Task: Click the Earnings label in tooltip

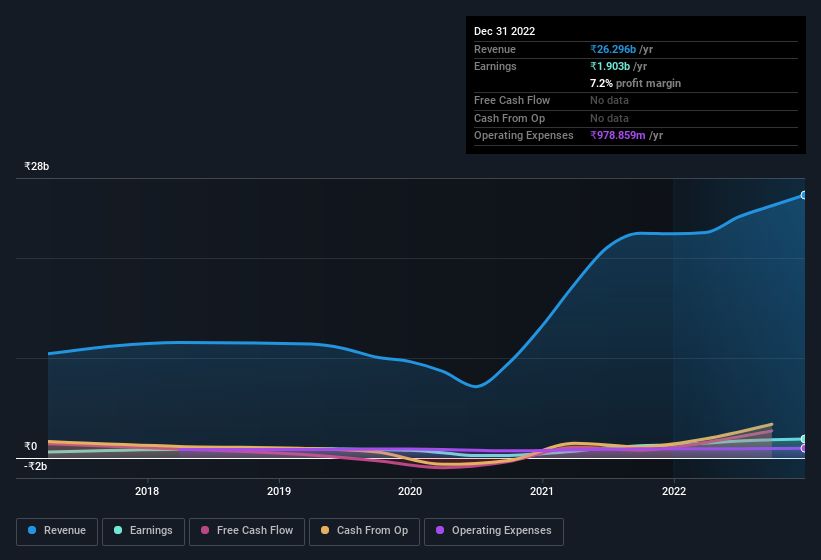Action: (495, 66)
